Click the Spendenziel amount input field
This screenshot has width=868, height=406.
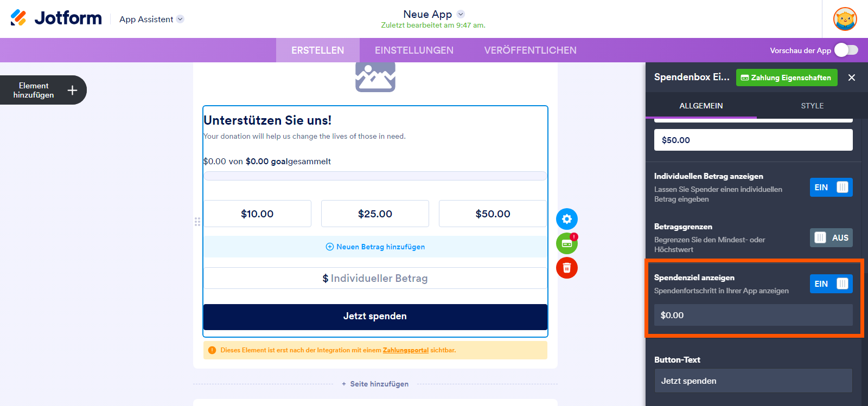(753, 315)
